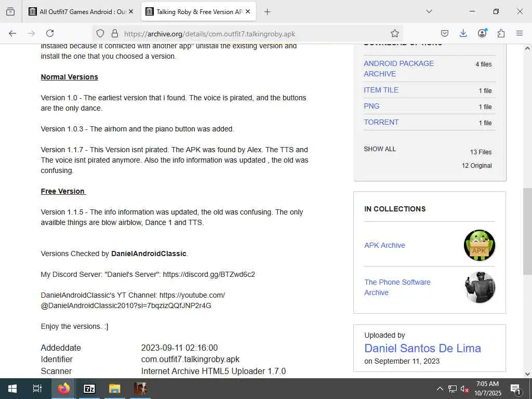Open a new browser tab
The width and height of the screenshot is (532, 399).
coord(268,12)
